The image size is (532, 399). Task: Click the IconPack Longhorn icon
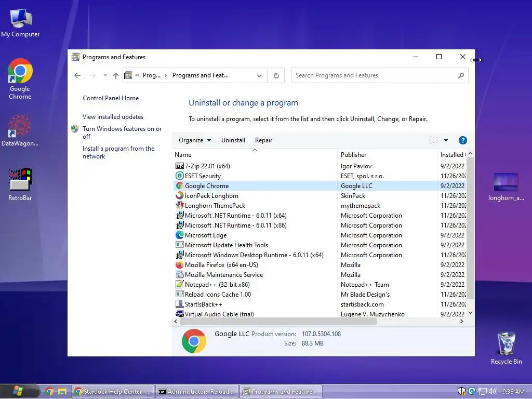click(x=179, y=195)
